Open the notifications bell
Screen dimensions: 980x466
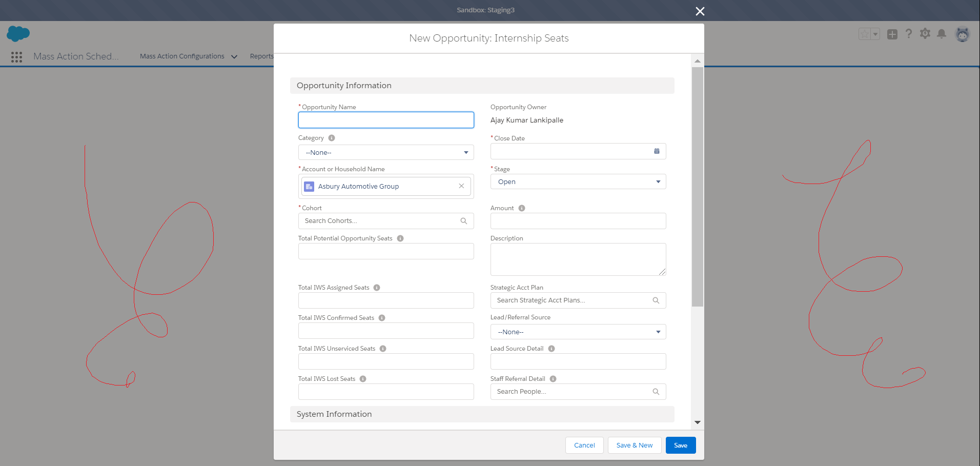click(x=942, y=34)
